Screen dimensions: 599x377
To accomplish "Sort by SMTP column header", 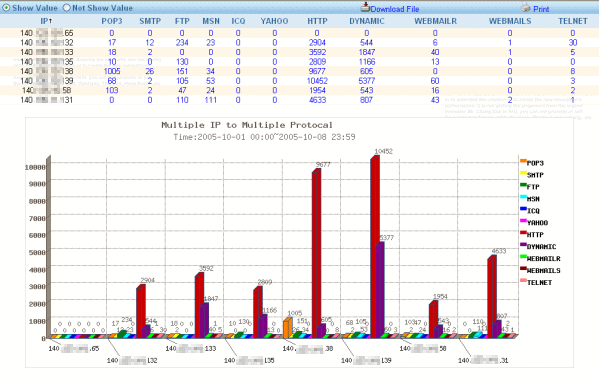I will tap(150, 21).
